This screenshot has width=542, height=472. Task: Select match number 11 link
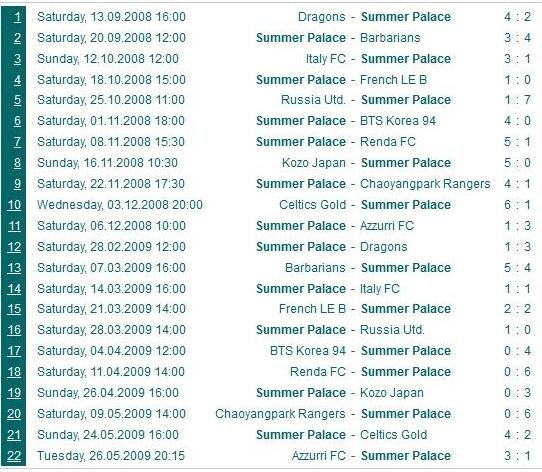tap(14, 226)
